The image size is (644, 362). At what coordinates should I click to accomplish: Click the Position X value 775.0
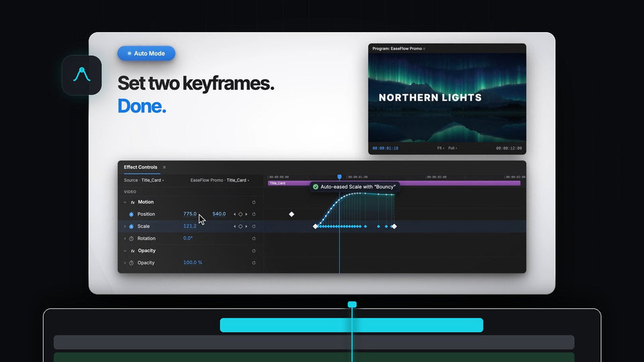pos(190,214)
